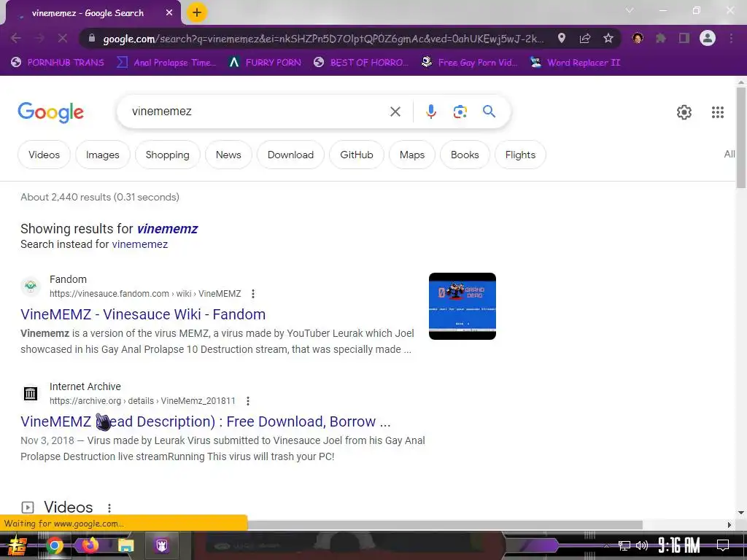This screenshot has height=560, width=747.
Task: Click the archive.org details URL text
Action: tap(142, 401)
